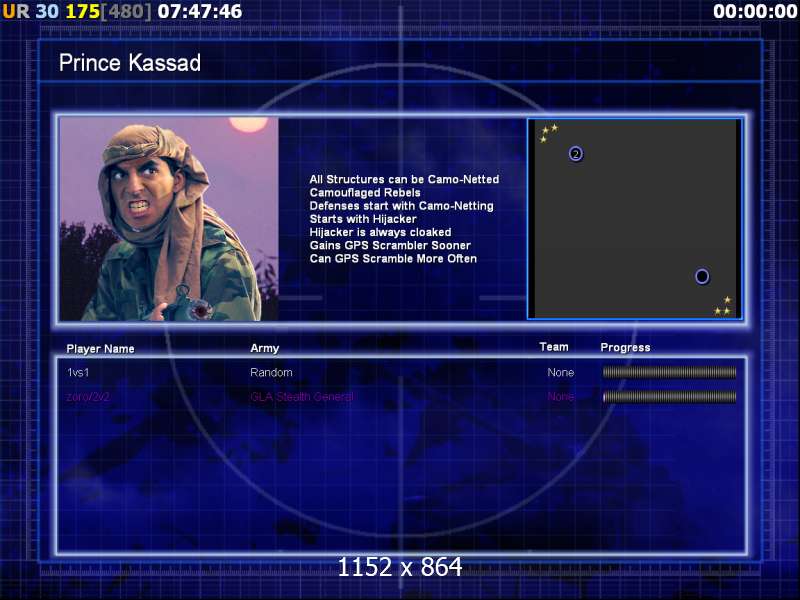Click the GLA Stealth General army entry
Viewport: 800px width, 600px height.
(x=301, y=397)
